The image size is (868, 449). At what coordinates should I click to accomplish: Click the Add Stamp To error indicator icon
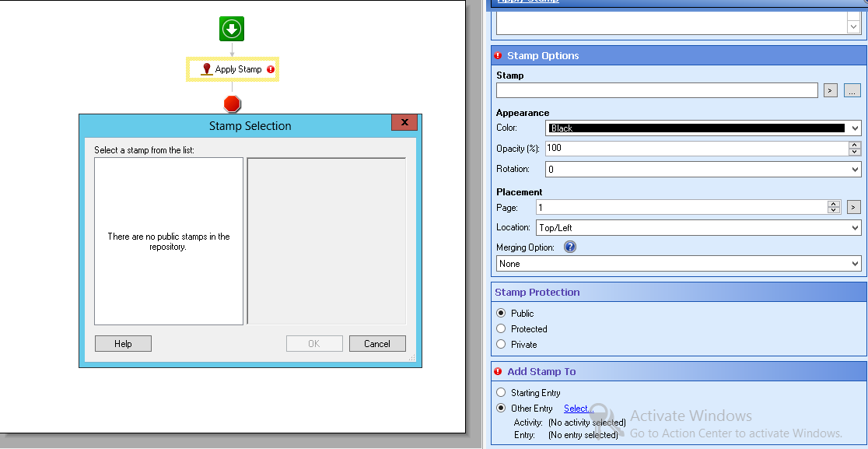498,371
